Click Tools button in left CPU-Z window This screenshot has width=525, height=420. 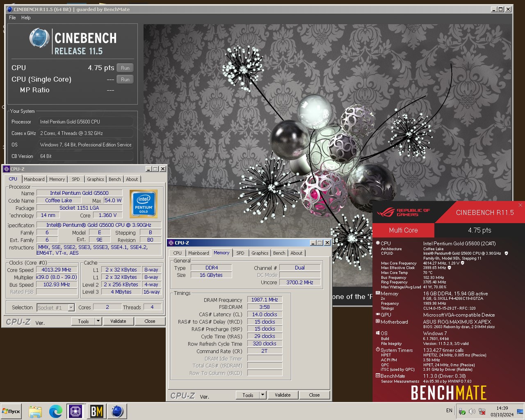tap(84, 321)
